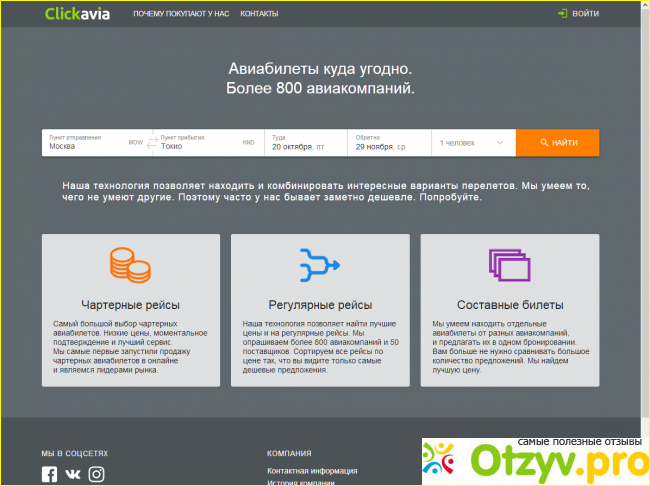Open the Instagram social page

tap(96, 474)
